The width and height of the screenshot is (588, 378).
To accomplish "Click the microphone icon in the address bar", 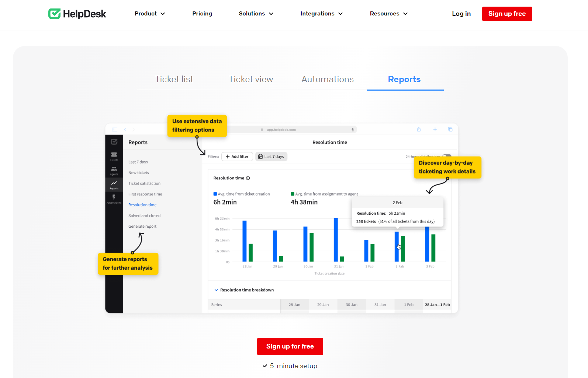I will 353,130.
